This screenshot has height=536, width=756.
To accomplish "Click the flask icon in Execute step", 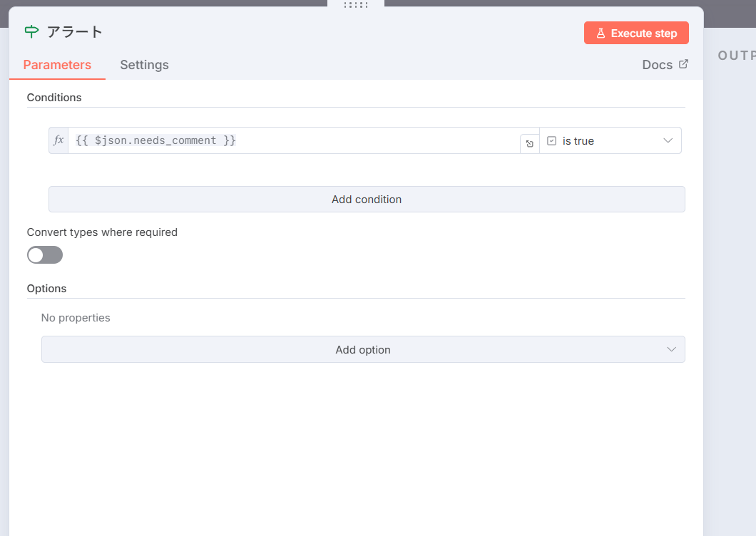I will pos(601,33).
